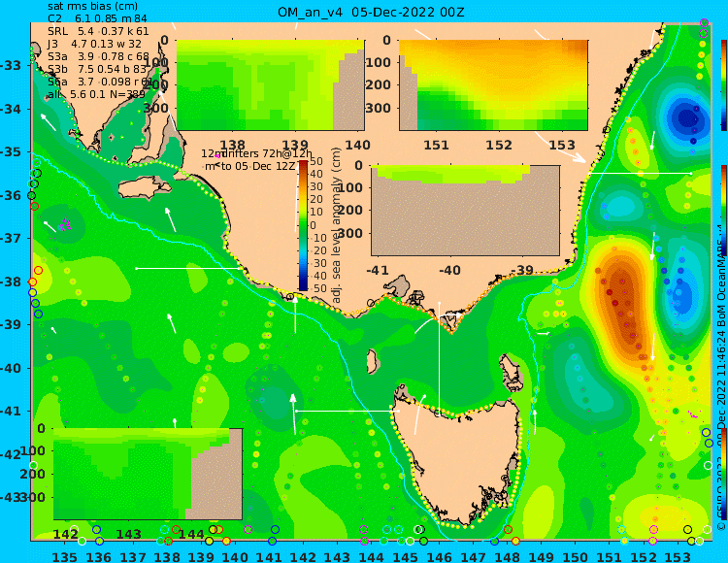Click latitude label -37 on left axis
728x563 pixels.
click(x=11, y=239)
